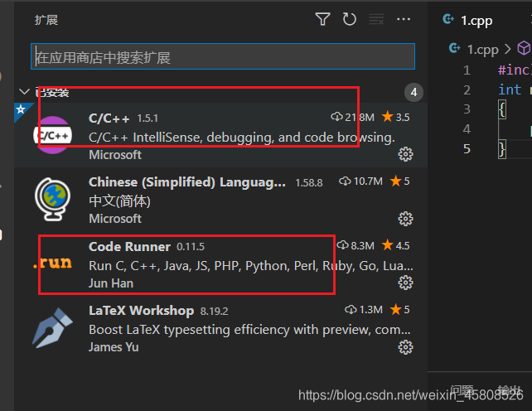This screenshot has width=532, height=411.
Task: Click the recommended star badge on C/C++
Action: pyautogui.click(x=21, y=109)
